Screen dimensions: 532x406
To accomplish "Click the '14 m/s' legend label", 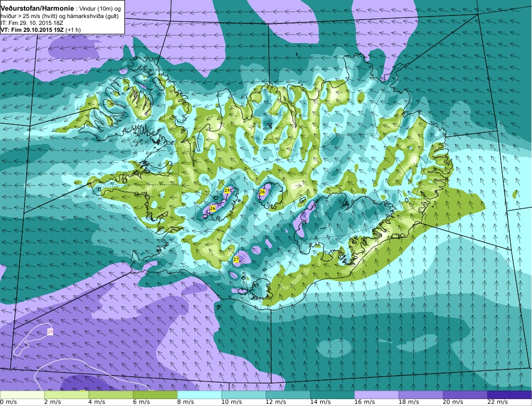I will (x=320, y=402).
